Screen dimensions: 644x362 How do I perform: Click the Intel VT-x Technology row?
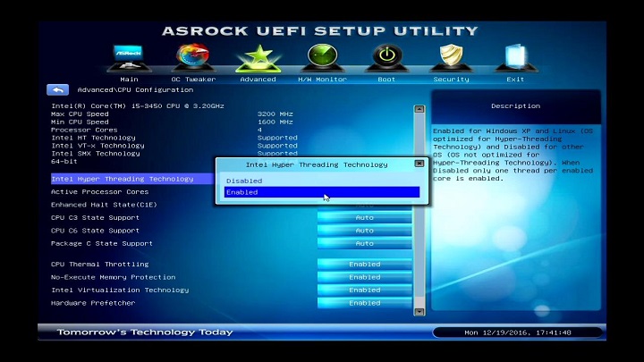click(174, 146)
